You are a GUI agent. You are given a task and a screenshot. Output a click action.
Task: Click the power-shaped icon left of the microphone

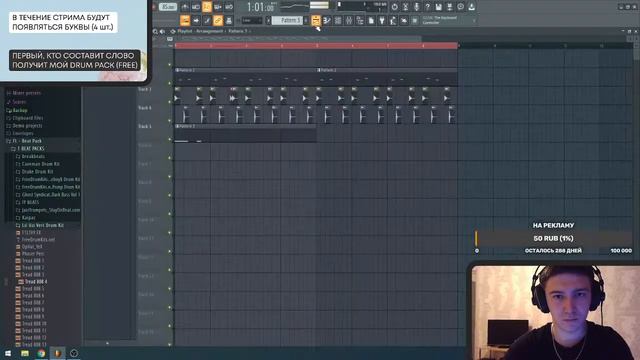pos(394,7)
